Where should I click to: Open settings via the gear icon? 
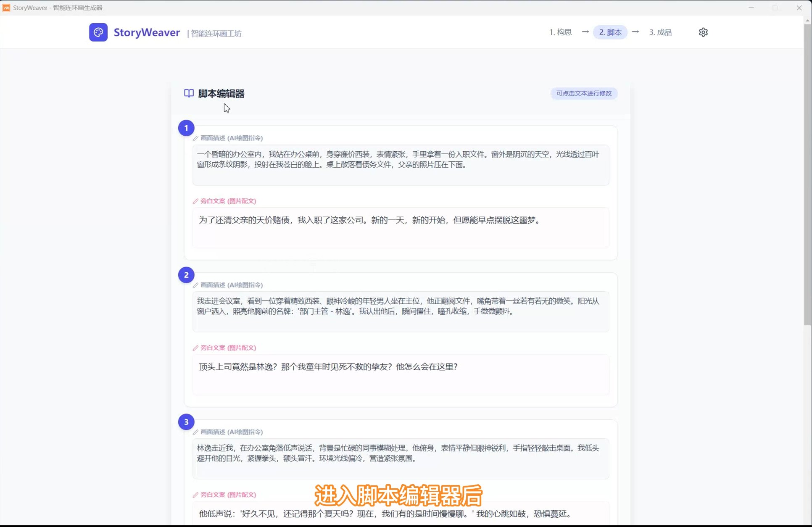(x=703, y=32)
